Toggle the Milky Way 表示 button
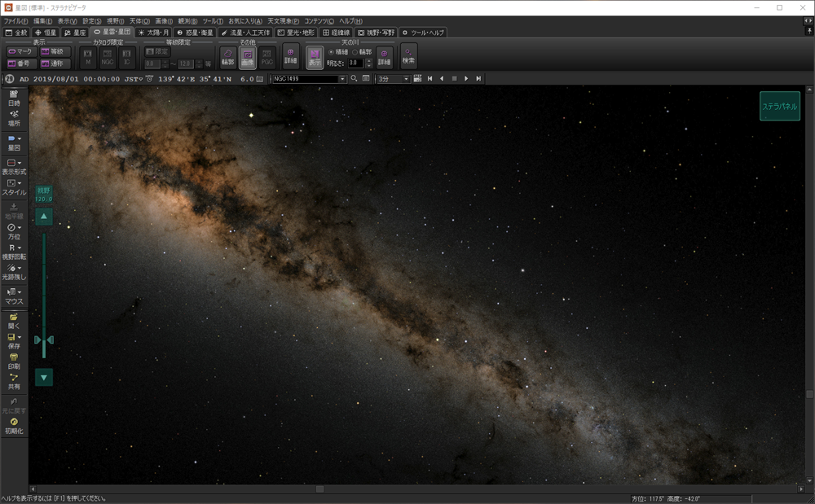Viewport: 815px width, 504px height. click(314, 57)
